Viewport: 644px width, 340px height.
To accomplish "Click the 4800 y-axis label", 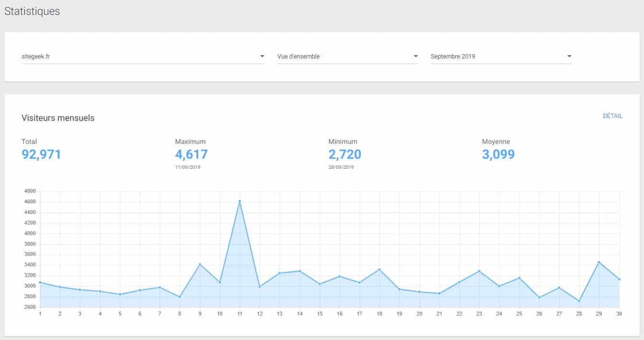I will 30,191.
